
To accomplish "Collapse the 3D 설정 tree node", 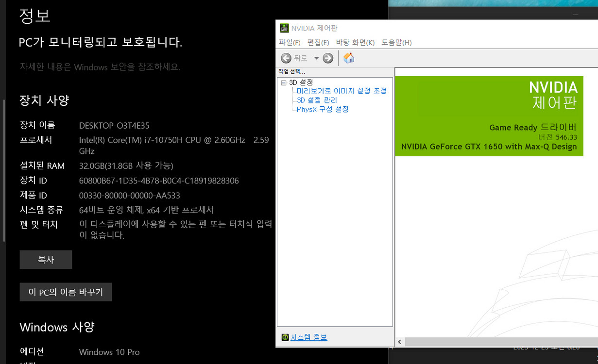I will (x=284, y=83).
